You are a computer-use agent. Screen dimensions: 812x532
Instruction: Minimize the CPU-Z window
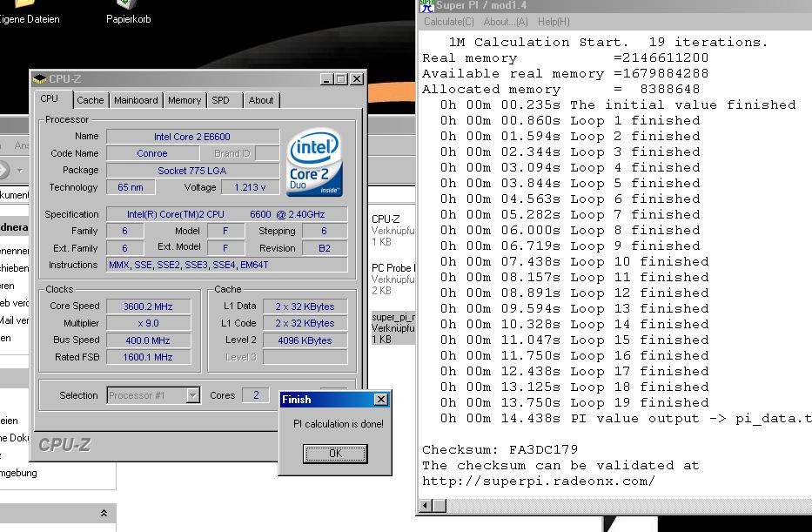[x=325, y=79]
